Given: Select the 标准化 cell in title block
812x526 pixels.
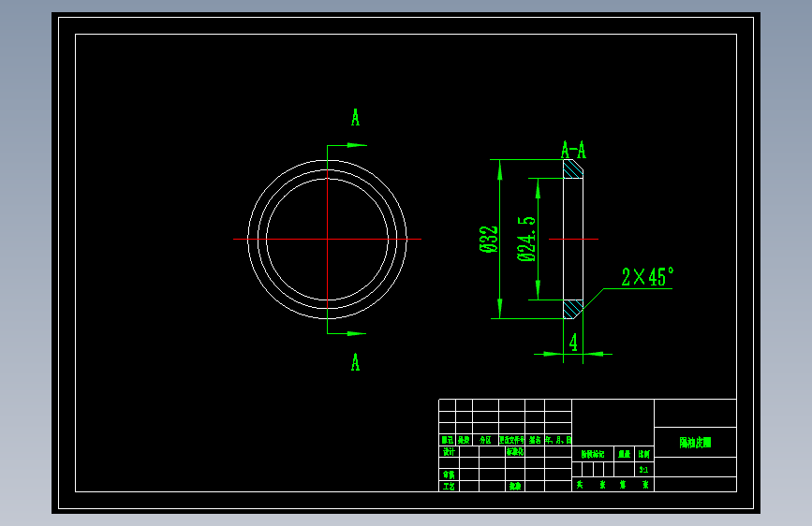Looking at the screenshot, I should (515, 451).
